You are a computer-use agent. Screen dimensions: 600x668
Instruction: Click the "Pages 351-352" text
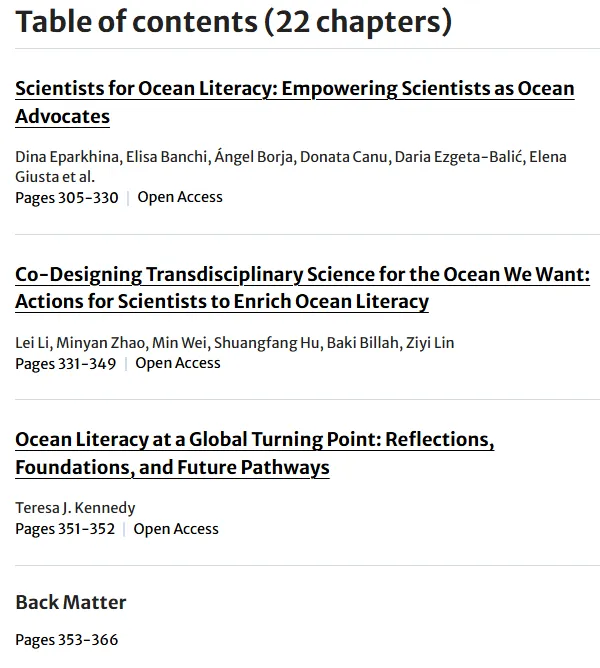pyautogui.click(x=65, y=529)
